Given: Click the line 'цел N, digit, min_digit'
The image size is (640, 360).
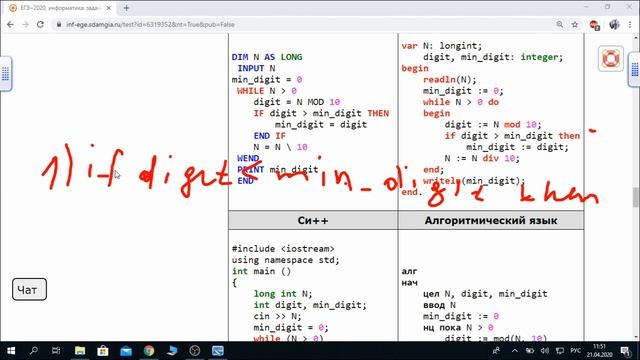Looking at the screenshot, I should (x=485, y=293).
